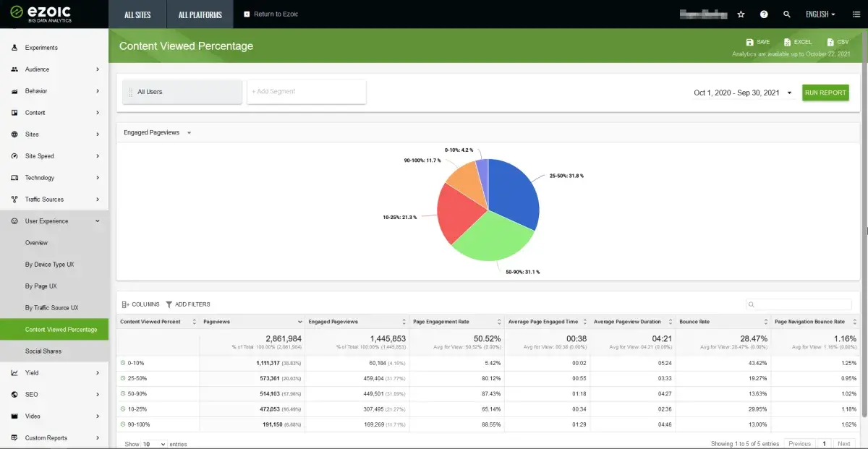
Task: Expand the Engaged Pageviews metric dropdown
Action: [x=189, y=133]
